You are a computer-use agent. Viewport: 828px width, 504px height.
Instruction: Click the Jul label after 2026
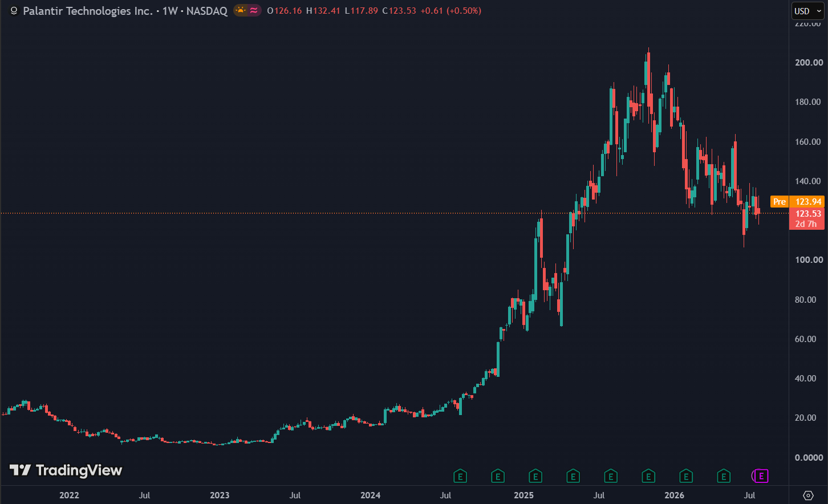pyautogui.click(x=750, y=495)
